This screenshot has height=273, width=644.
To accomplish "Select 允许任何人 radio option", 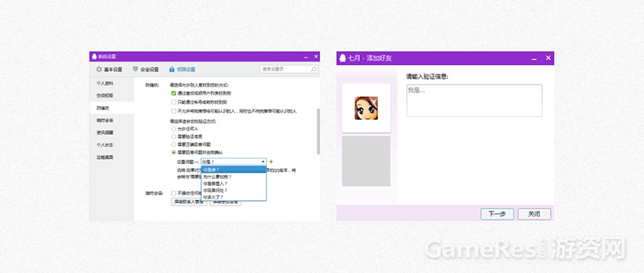I will 174,129.
